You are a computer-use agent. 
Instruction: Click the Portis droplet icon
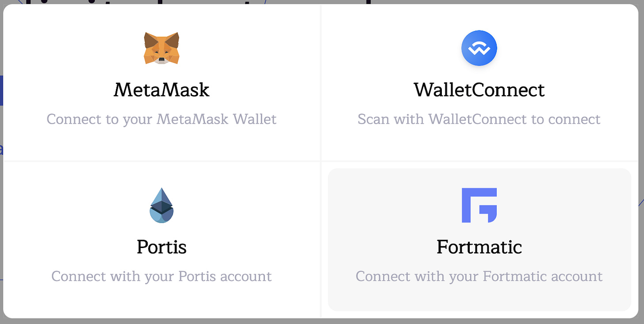tap(161, 206)
